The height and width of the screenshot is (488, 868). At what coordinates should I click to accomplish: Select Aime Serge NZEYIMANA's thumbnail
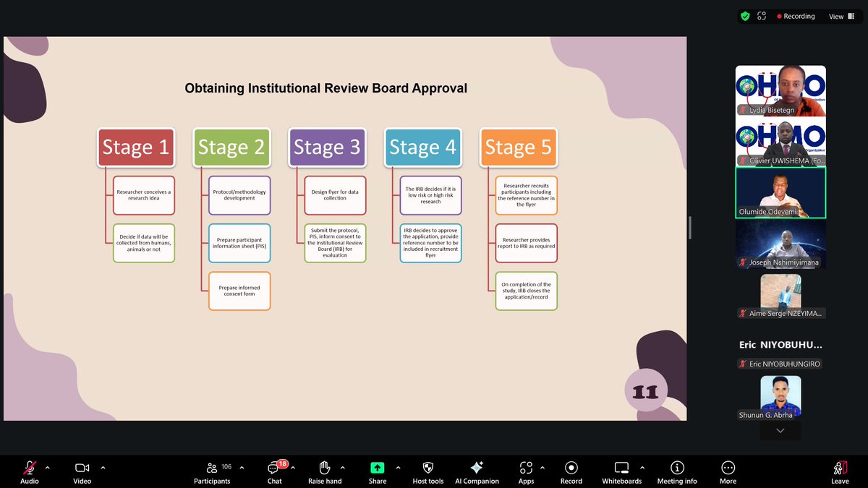tap(780, 295)
